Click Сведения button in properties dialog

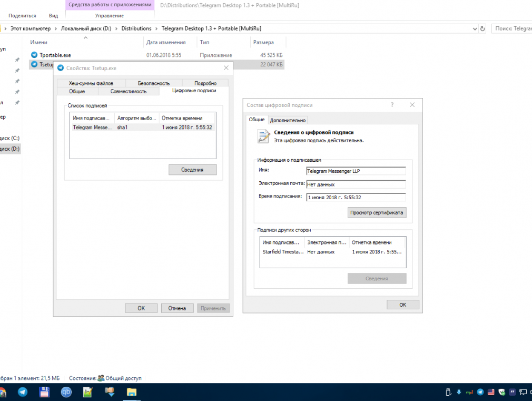click(x=192, y=170)
